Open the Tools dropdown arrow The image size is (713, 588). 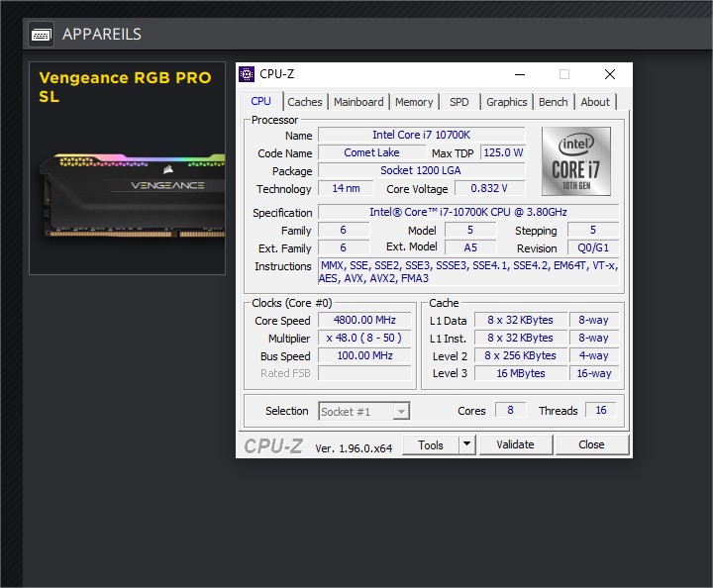467,444
